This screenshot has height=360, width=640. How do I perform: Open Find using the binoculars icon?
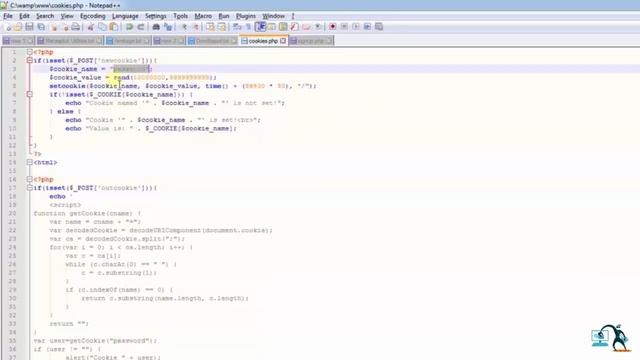click(x=156, y=27)
